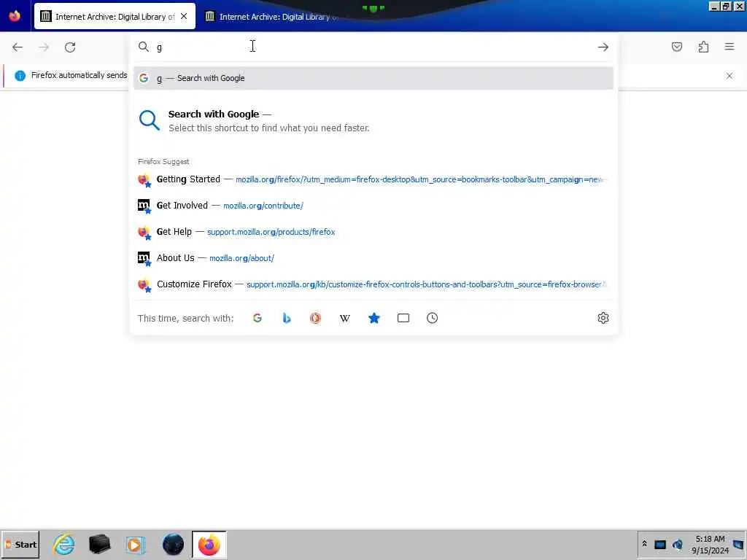Open the Extensions puzzle icon
Image resolution: width=747 pixels, height=560 pixels.
coord(703,47)
